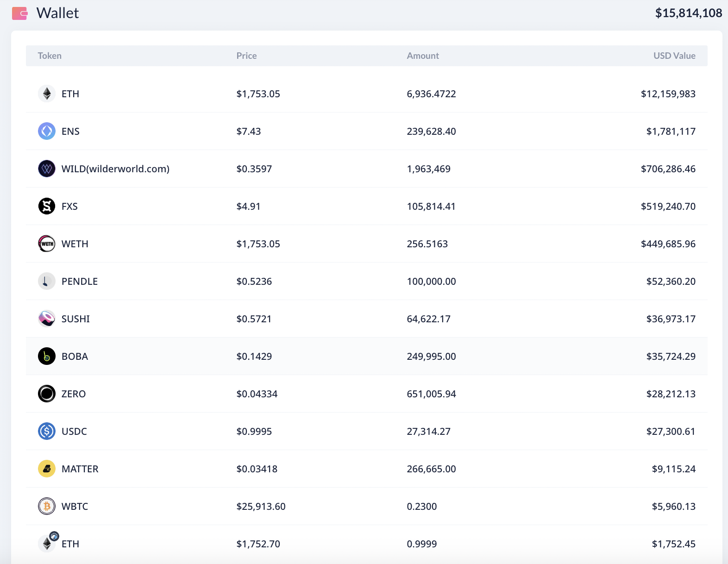Click the WETH token icon
The image size is (728, 564).
[47, 244]
